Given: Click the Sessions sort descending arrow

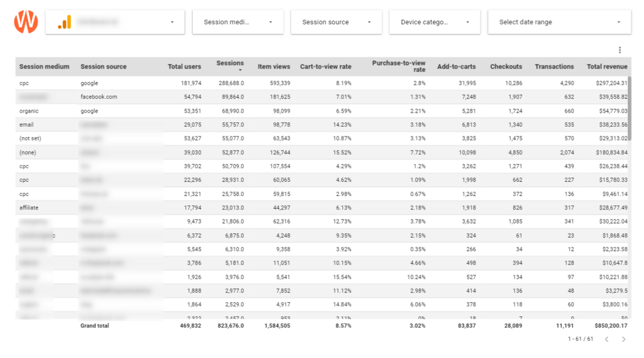Looking at the screenshot, I should (240, 70).
